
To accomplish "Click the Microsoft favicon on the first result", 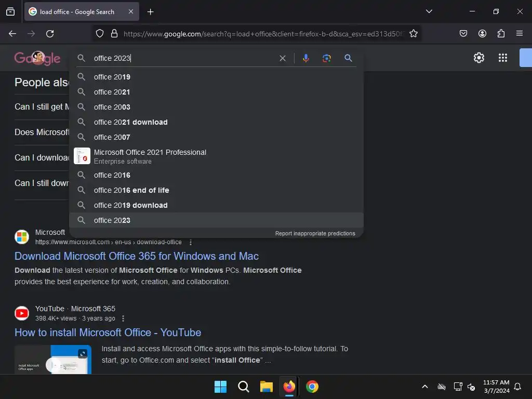I will coord(22,237).
